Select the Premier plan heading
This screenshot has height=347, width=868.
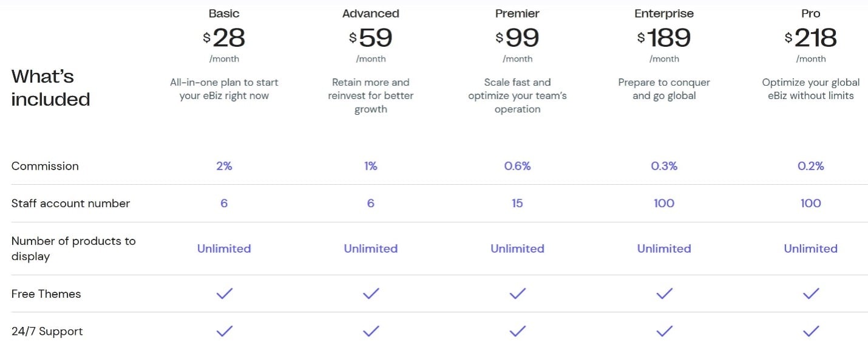(517, 13)
